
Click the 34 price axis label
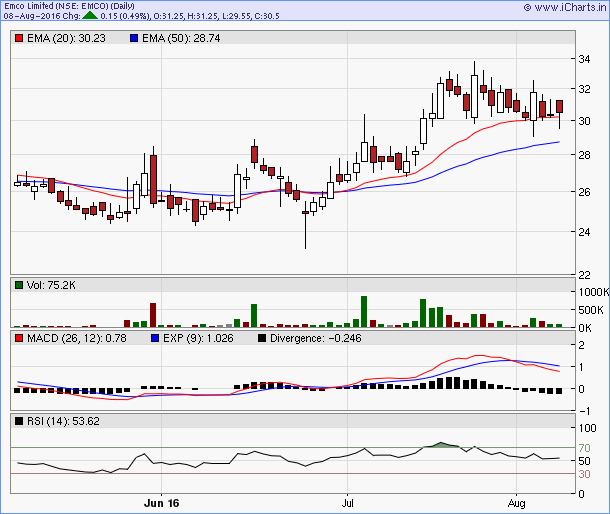click(x=584, y=59)
